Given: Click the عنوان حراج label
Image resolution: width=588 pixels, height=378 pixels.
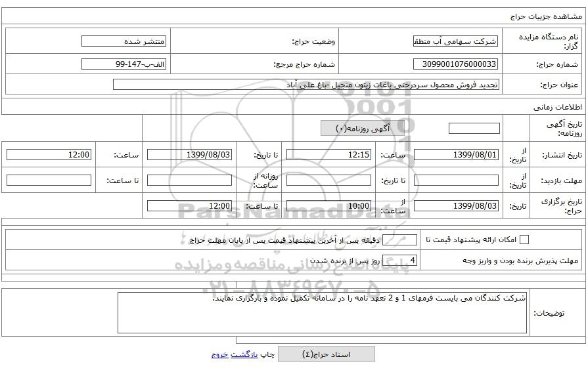Looking at the screenshot, I should (559, 85).
